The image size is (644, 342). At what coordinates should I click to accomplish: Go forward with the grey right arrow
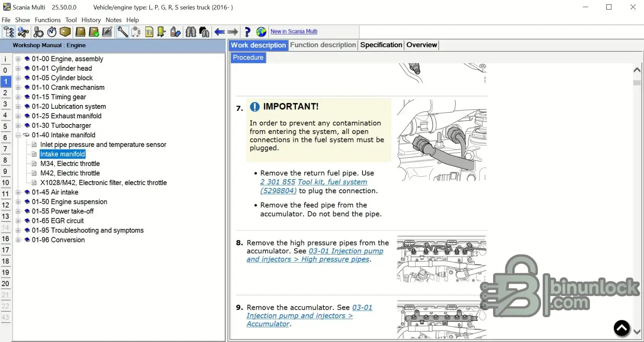[233, 32]
